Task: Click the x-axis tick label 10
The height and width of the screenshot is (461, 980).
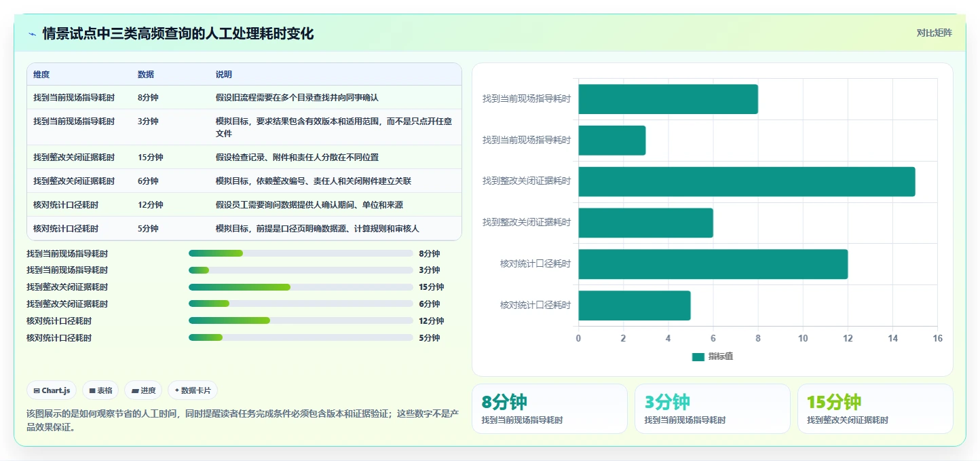Action: (803, 338)
